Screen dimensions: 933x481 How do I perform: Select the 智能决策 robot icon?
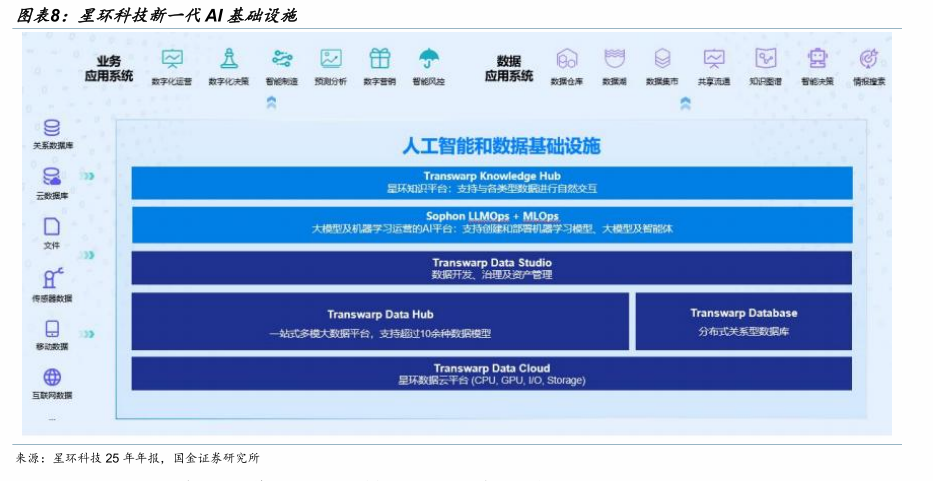818,58
